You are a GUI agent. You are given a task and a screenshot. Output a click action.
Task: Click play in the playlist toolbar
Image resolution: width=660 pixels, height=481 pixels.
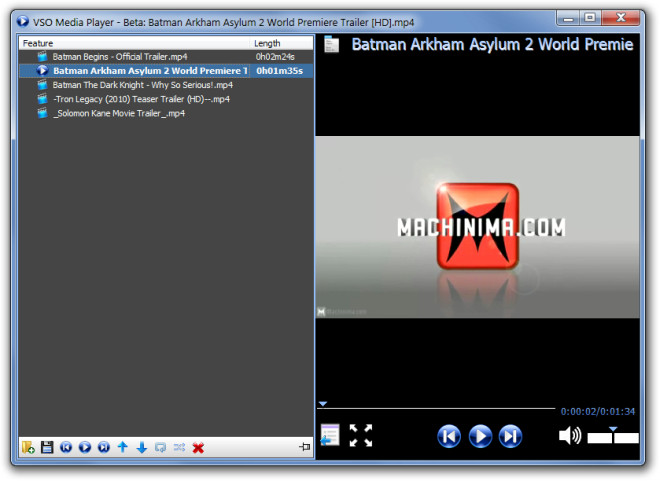pos(85,447)
